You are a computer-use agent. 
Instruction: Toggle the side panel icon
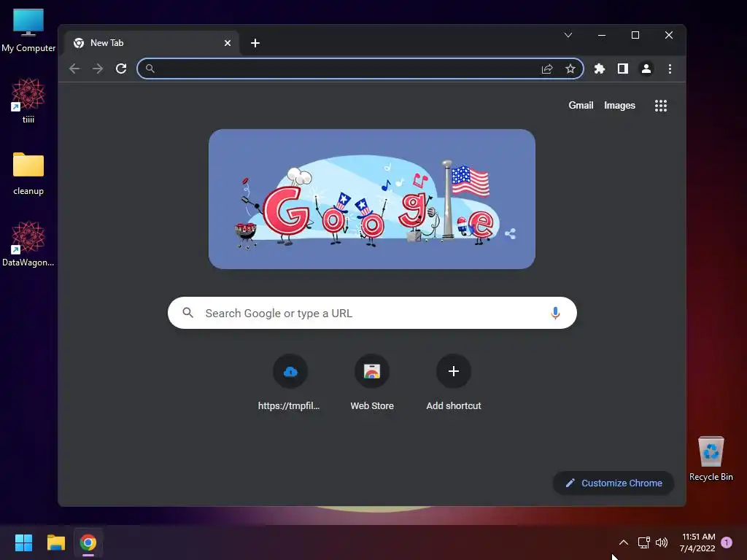pos(623,69)
